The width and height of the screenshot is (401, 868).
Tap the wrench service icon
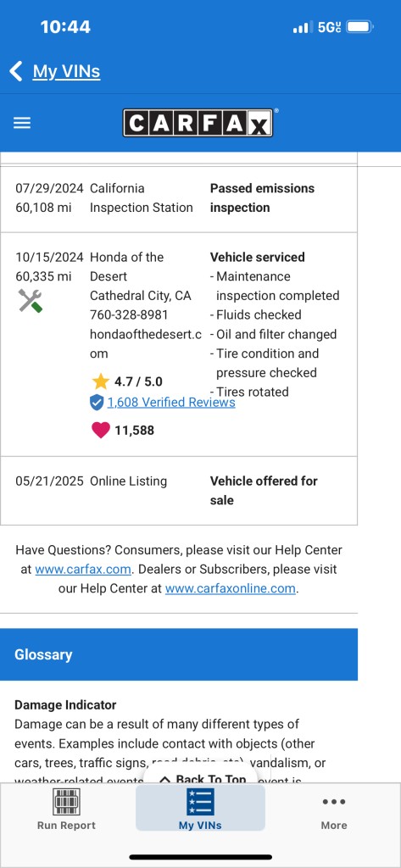click(30, 301)
